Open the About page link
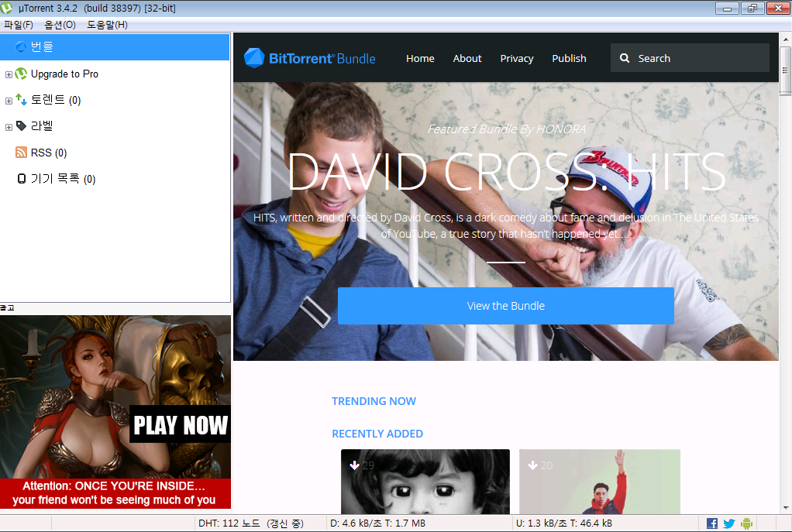Screen dimensions: 792x532 (467, 58)
